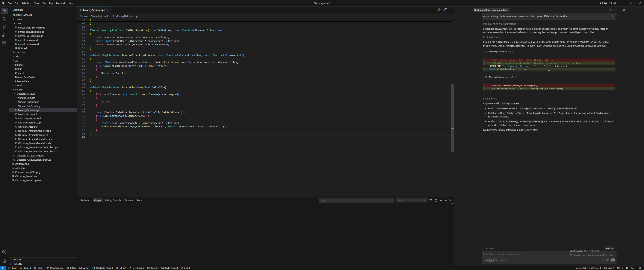The height and width of the screenshot is (270, 644).
Task: Open the Extensions icon
Action: point(4,43)
